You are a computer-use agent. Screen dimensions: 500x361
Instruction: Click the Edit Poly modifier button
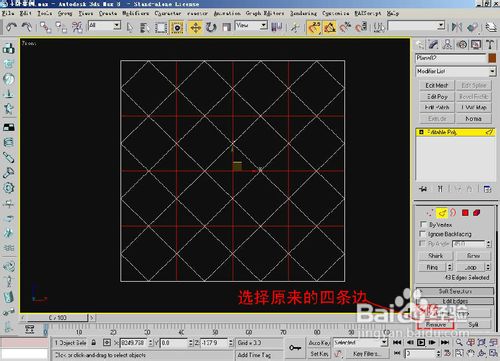(437, 97)
